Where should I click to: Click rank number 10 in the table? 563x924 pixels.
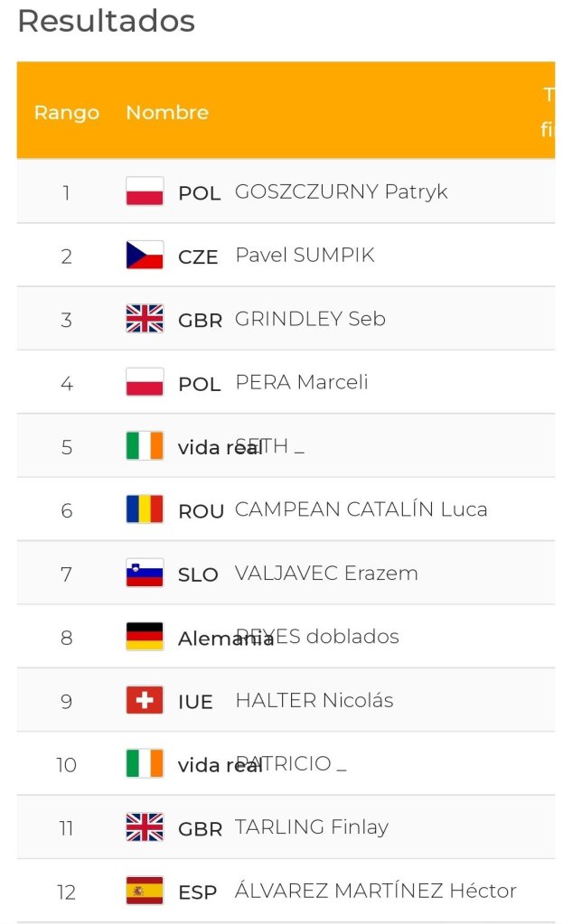tap(66, 765)
